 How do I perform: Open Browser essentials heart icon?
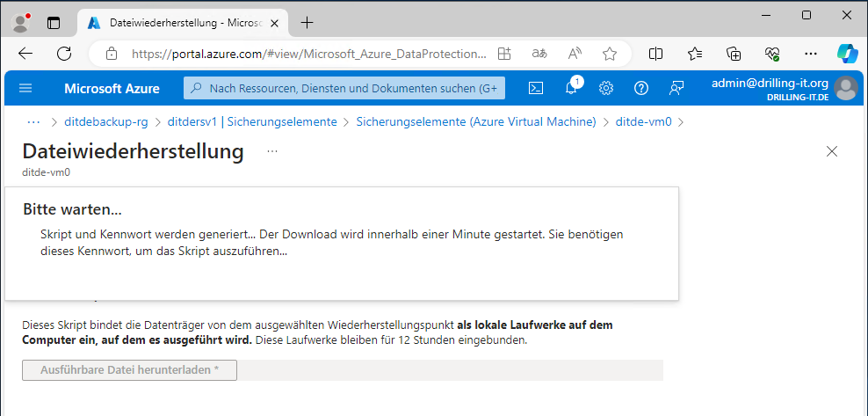pyautogui.click(x=772, y=54)
